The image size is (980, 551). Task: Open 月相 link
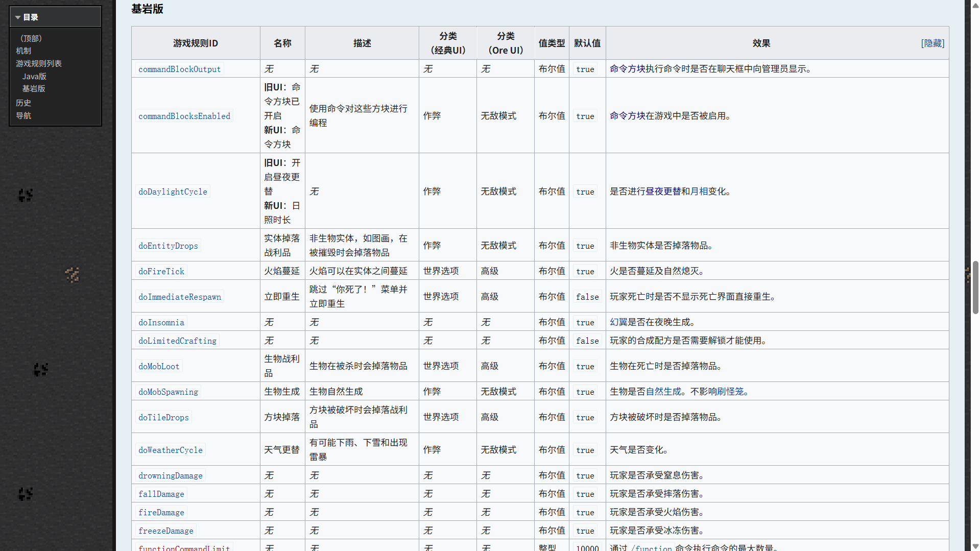pyautogui.click(x=699, y=191)
